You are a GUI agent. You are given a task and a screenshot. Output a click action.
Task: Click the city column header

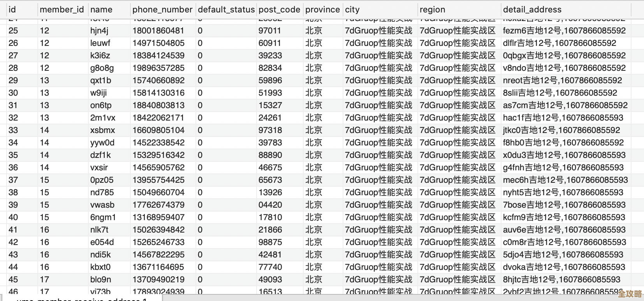click(x=352, y=10)
